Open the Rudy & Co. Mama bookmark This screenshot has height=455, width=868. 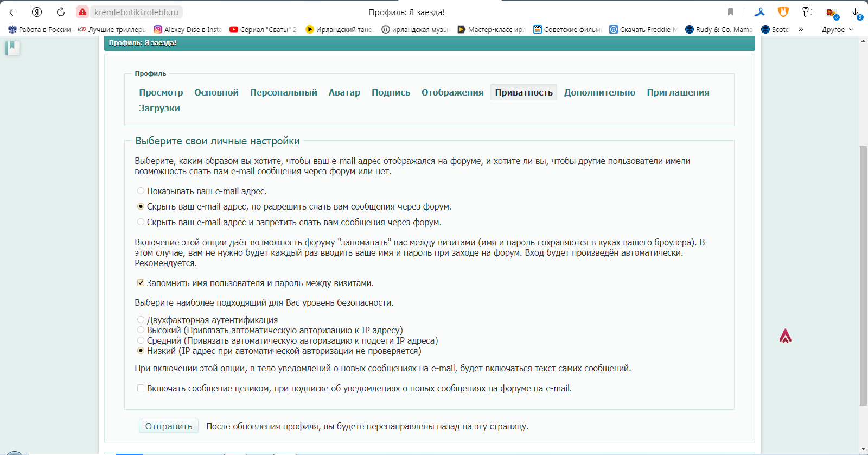719,29
